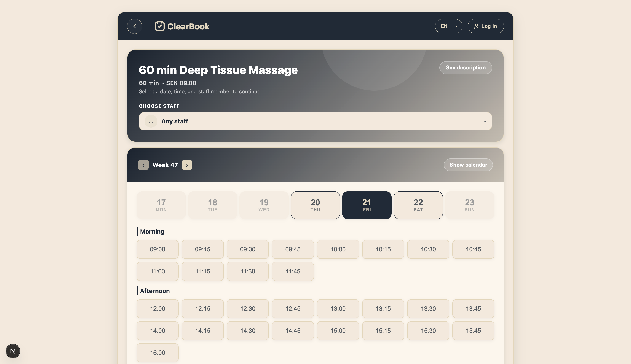Select Thursday the 20th

point(315,205)
